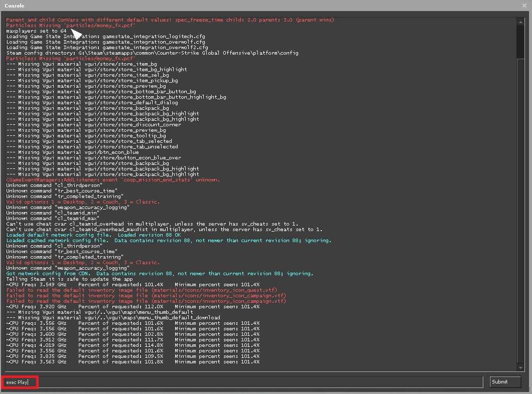Viewport: 532px width, 394px height.
Task: Click the 'store_item_pickup_bg' line
Action: click(92, 81)
